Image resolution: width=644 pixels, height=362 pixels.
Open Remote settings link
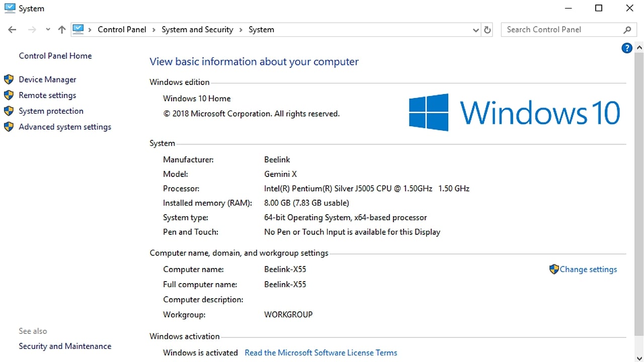coord(47,96)
